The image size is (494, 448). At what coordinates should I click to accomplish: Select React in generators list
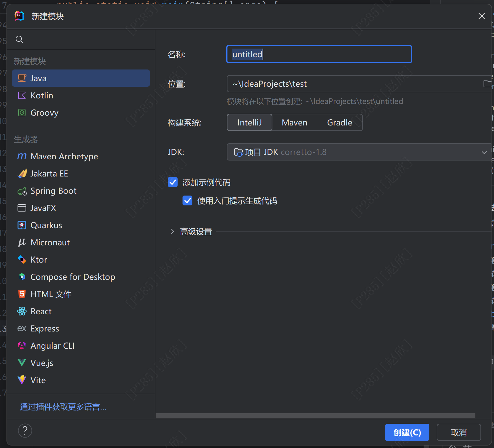(81, 311)
